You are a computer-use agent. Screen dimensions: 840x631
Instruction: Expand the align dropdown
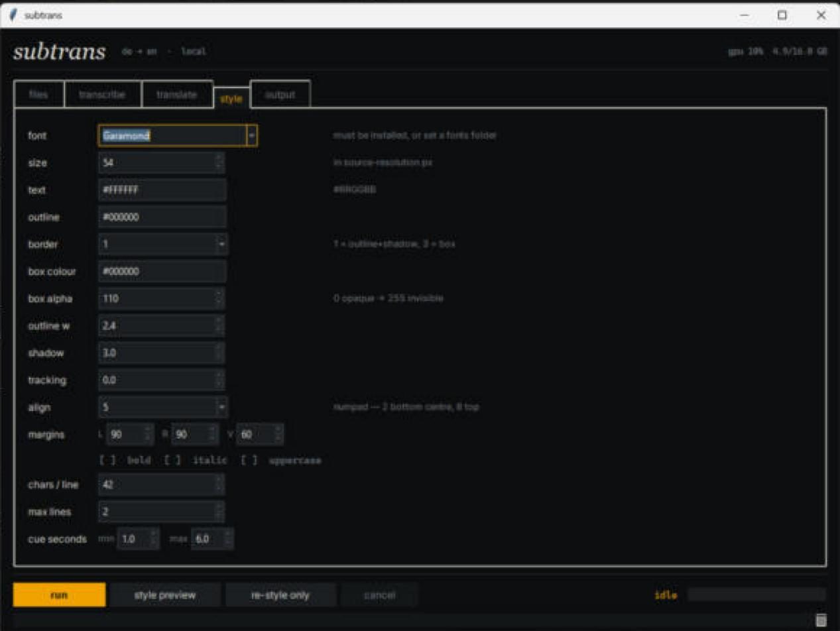pyautogui.click(x=221, y=406)
